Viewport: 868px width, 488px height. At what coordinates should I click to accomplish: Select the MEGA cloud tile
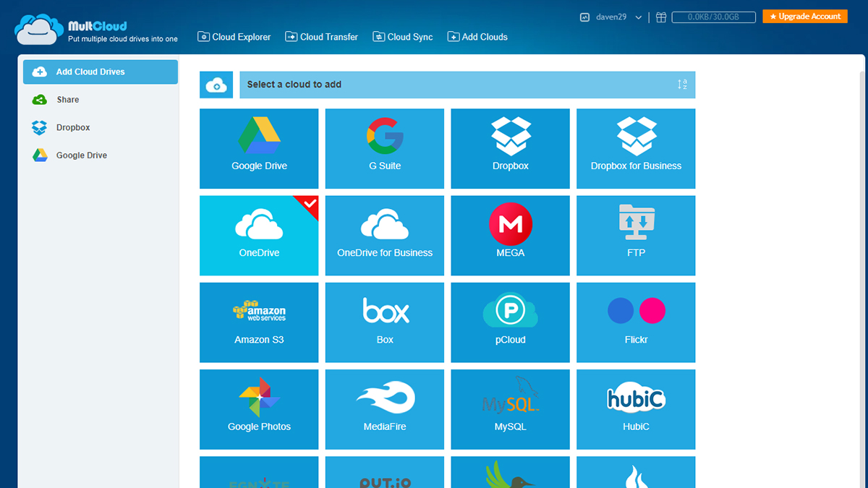pyautogui.click(x=510, y=236)
